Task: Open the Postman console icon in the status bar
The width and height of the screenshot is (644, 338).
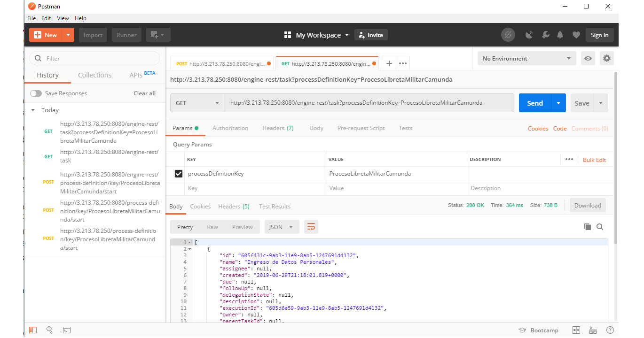Action: (x=67, y=330)
